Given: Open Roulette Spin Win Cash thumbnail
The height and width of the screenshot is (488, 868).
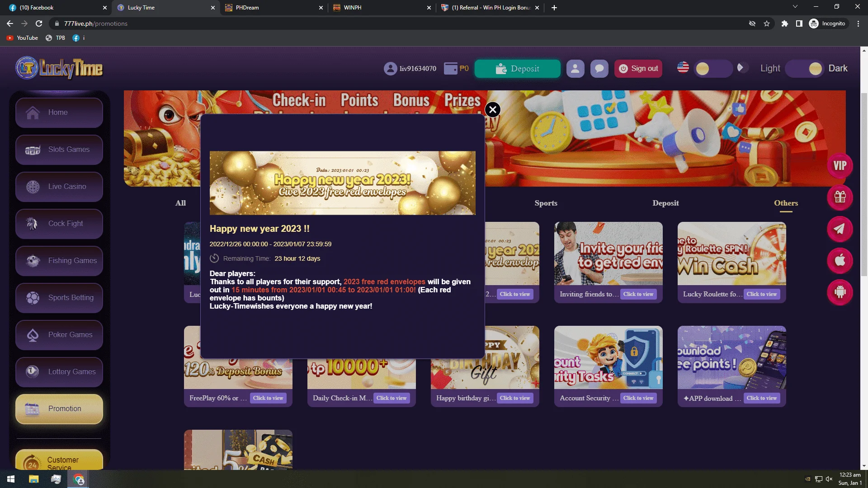Looking at the screenshot, I should [x=732, y=253].
